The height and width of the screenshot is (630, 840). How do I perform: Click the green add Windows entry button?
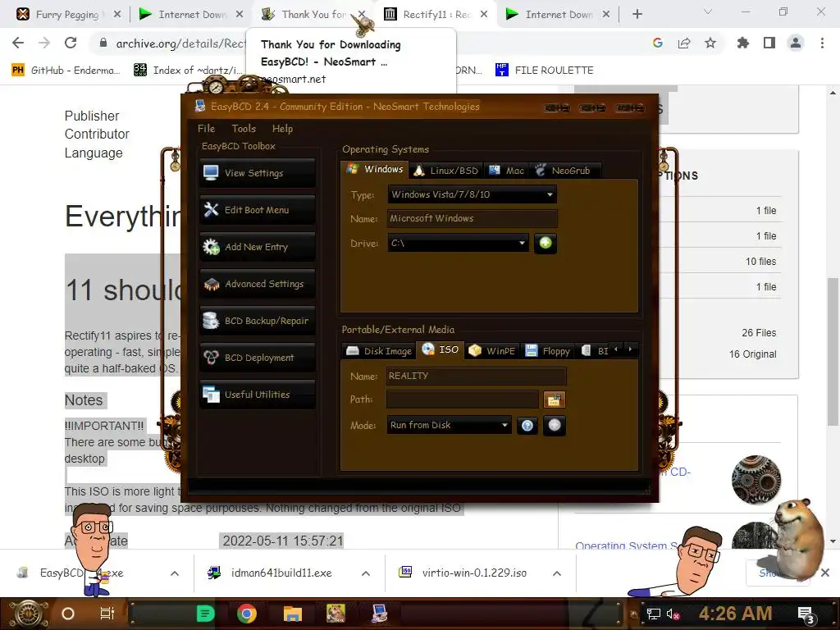click(x=546, y=243)
